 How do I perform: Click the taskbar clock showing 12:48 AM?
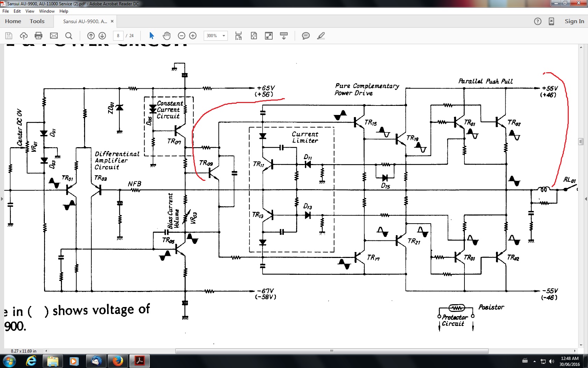click(569, 361)
